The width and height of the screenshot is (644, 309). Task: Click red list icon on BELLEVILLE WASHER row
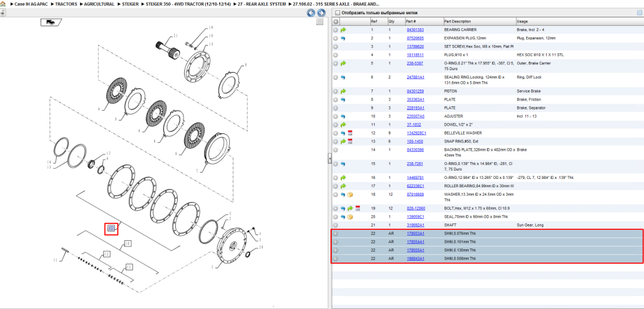click(350, 133)
